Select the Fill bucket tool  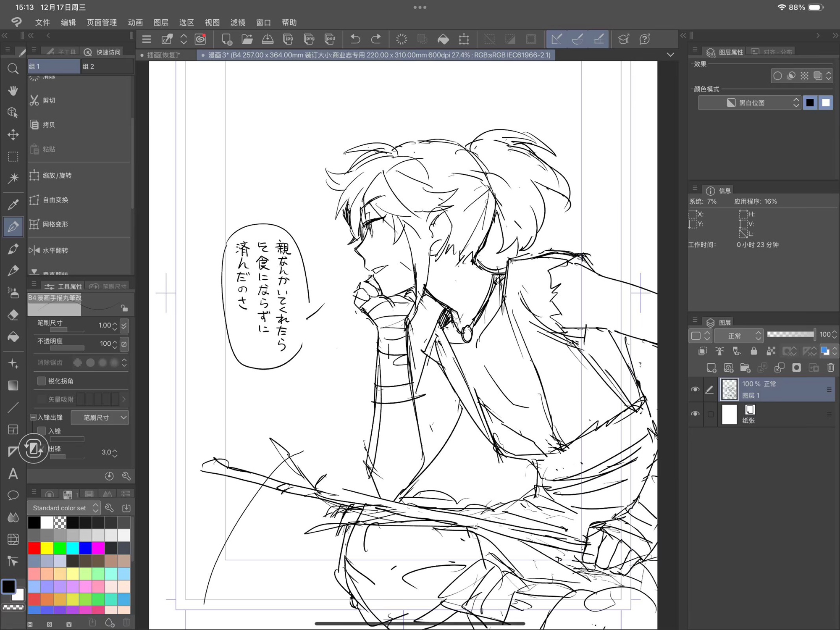pos(13,337)
